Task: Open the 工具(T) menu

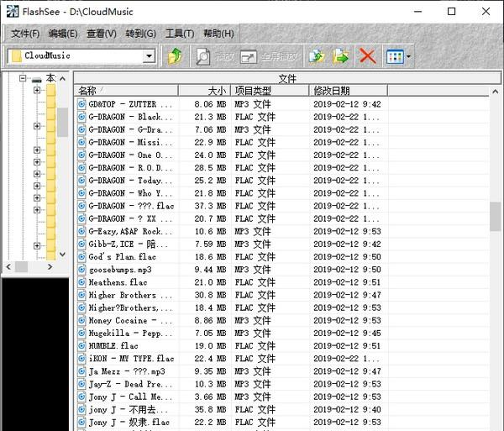Action: click(x=180, y=34)
